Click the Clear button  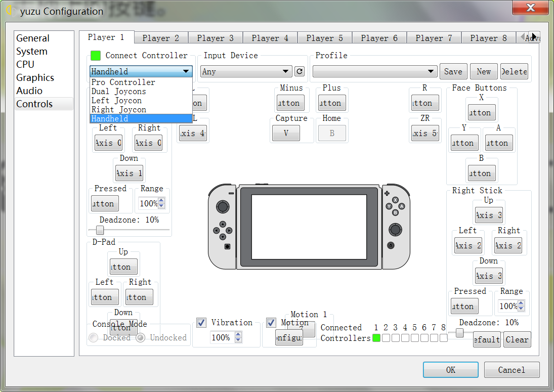[517, 339]
